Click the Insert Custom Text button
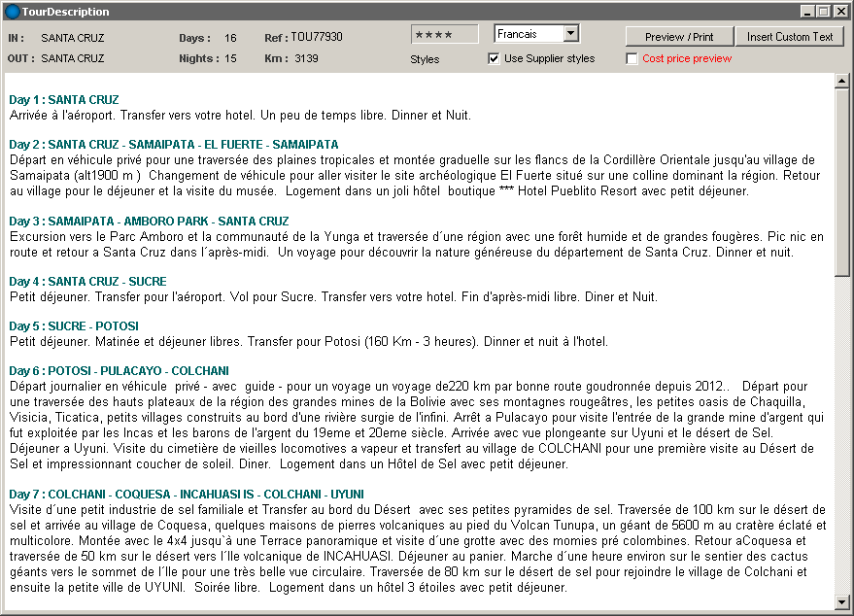The width and height of the screenshot is (854, 616). pyautogui.click(x=790, y=37)
